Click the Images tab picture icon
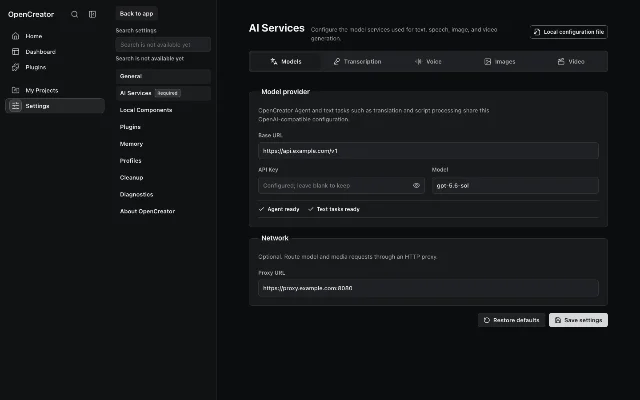The height and width of the screenshot is (400, 640). click(x=487, y=61)
